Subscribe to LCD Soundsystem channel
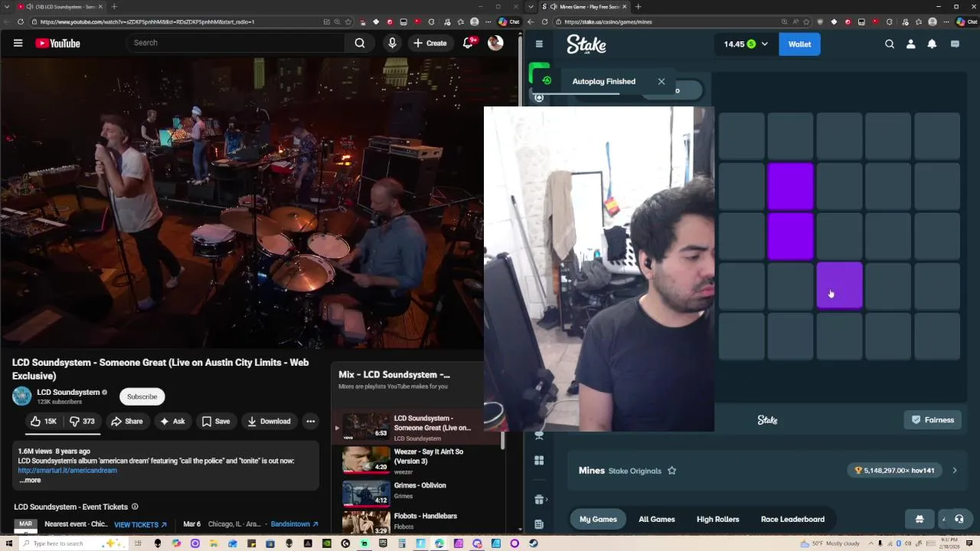This screenshot has width=980, height=551. (142, 396)
